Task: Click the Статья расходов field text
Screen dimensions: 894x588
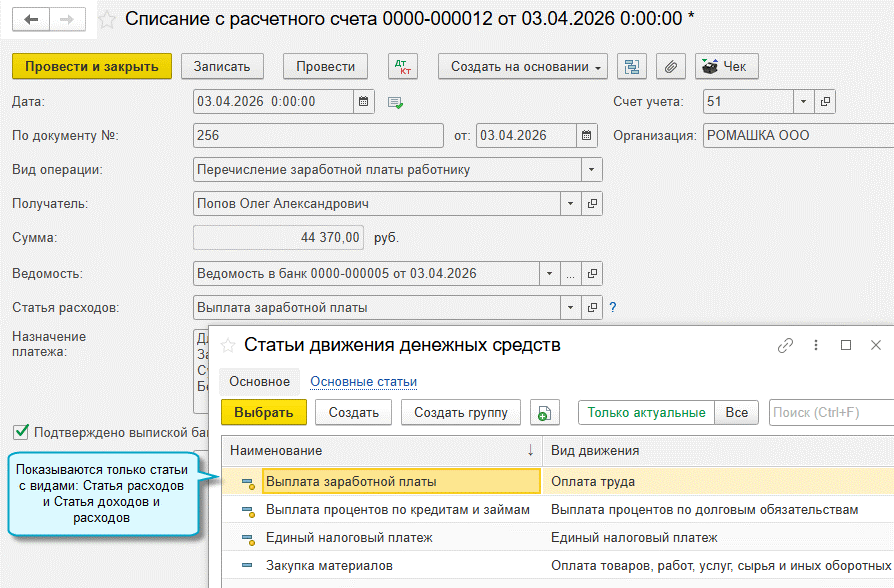Action: (376, 307)
